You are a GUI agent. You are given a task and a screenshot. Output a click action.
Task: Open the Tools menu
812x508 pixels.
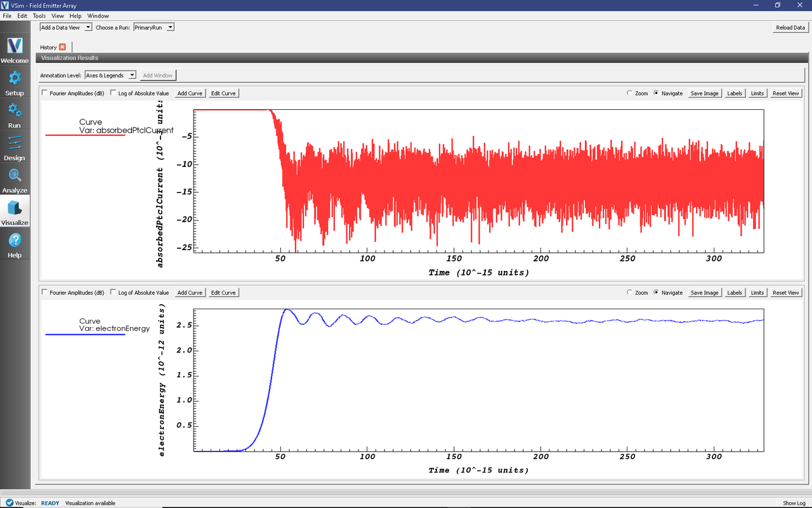coord(39,16)
